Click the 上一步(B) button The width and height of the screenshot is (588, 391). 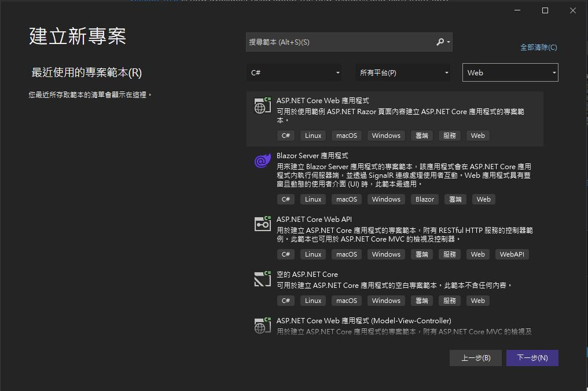tap(476, 358)
